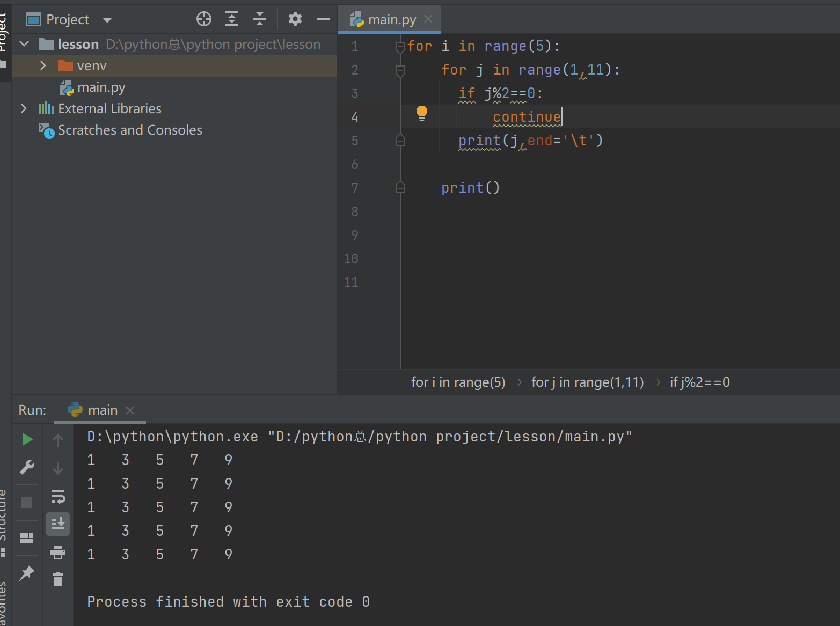Viewport: 840px width, 626px height.
Task: Clear console with the trash icon
Action: pyautogui.click(x=58, y=579)
